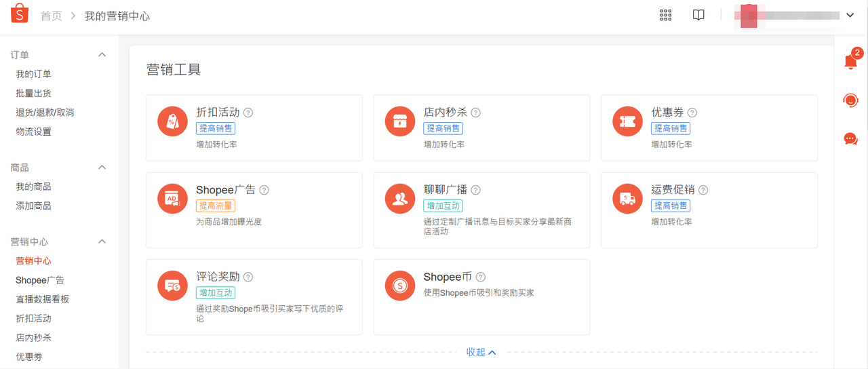This screenshot has height=369, width=868.
Task: Open 直播数据看板 in sidebar
Action: (43, 299)
